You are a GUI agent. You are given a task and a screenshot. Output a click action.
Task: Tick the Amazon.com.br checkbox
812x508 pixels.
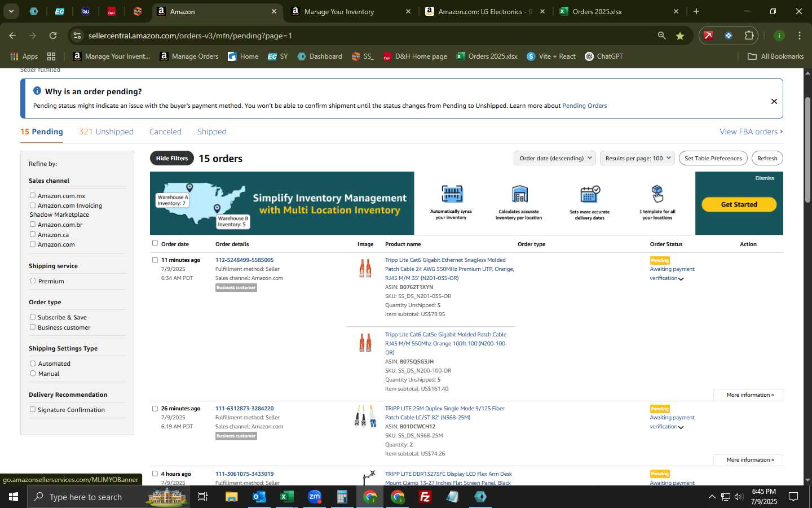(x=33, y=224)
